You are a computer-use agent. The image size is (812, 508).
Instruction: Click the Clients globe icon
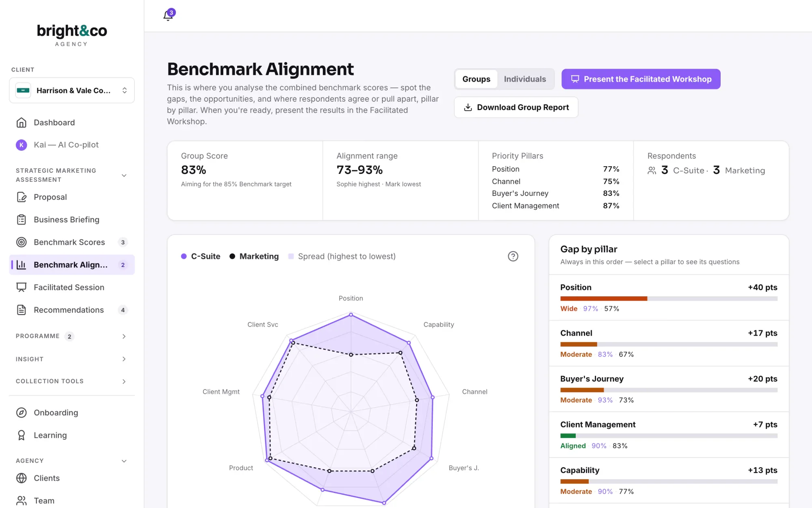21,478
